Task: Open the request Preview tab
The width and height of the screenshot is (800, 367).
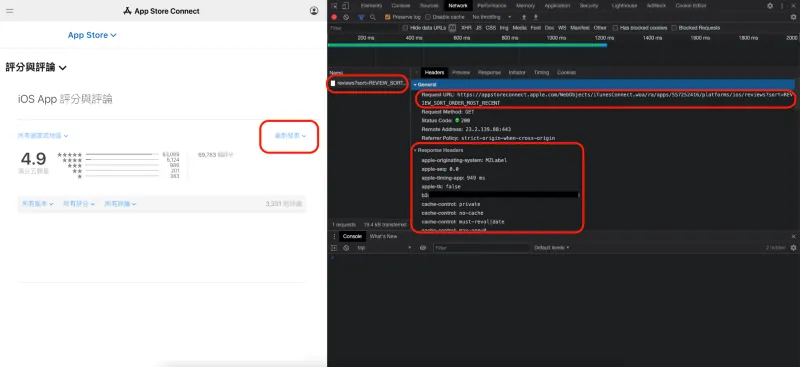Action: click(x=461, y=72)
